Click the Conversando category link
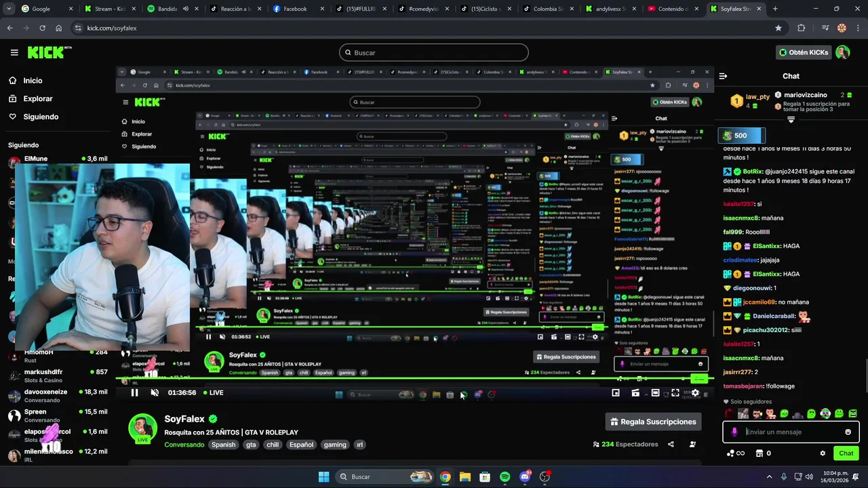This screenshot has width=868, height=488. coord(184,445)
